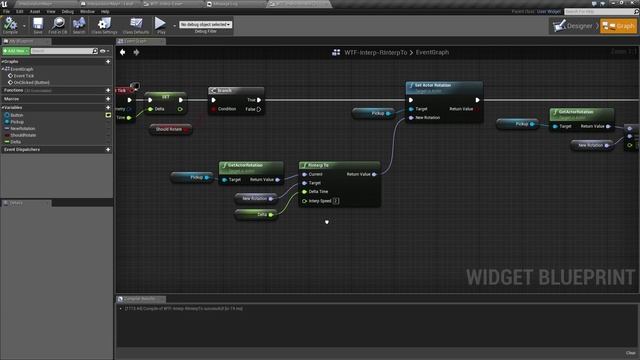
Task: Save the blueprint using the Save icon
Action: [x=38, y=24]
